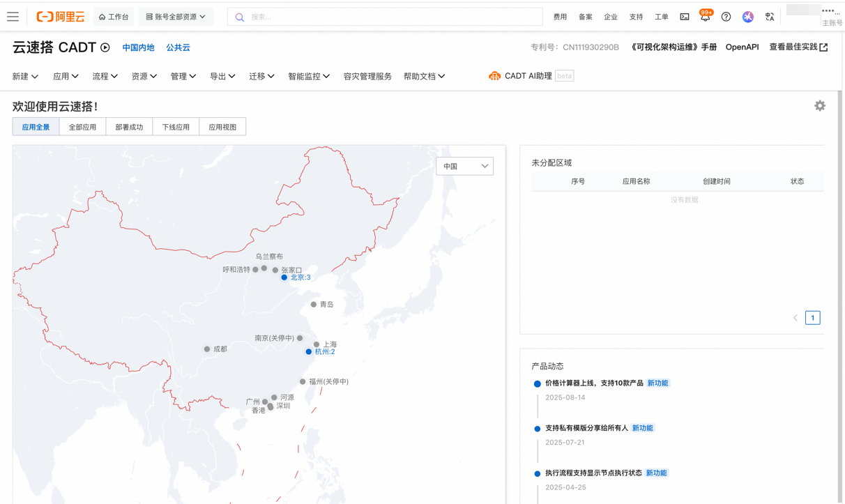Open 执行流程支持显示节点执行状态 news item
Image resolution: width=845 pixels, height=504 pixels.
pos(593,473)
